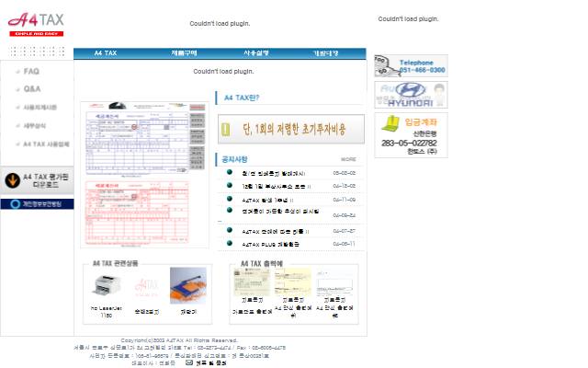This screenshot has width=588, height=368.
Task: Click the hp LaserJet 1150 caption
Action: tap(107, 312)
